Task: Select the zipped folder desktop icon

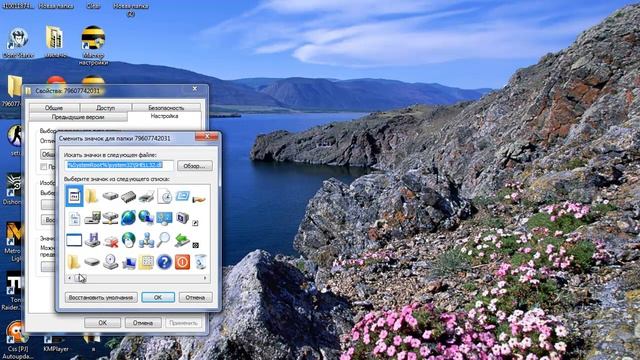Action: coord(54,42)
